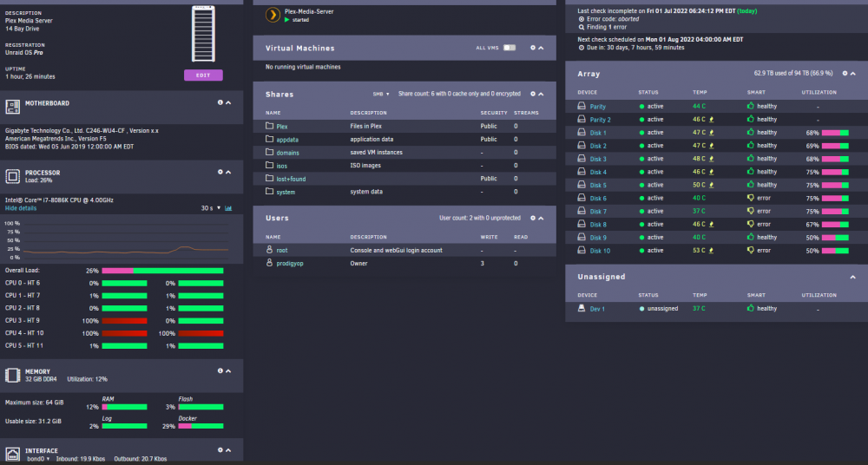Open the prodigyop user link
The height and width of the screenshot is (465, 868).
click(290, 264)
